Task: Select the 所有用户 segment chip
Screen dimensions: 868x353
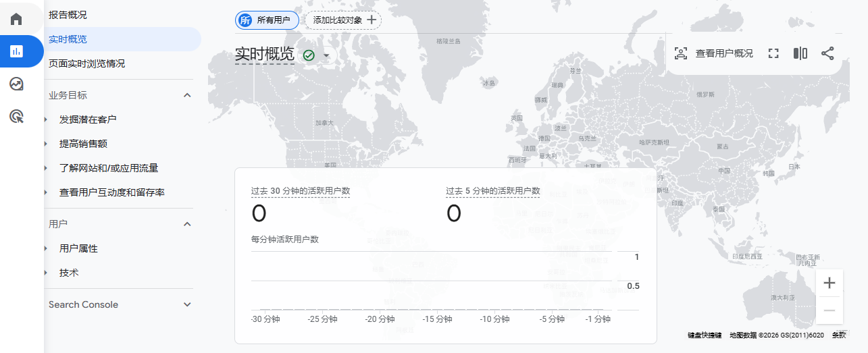Action: click(267, 20)
